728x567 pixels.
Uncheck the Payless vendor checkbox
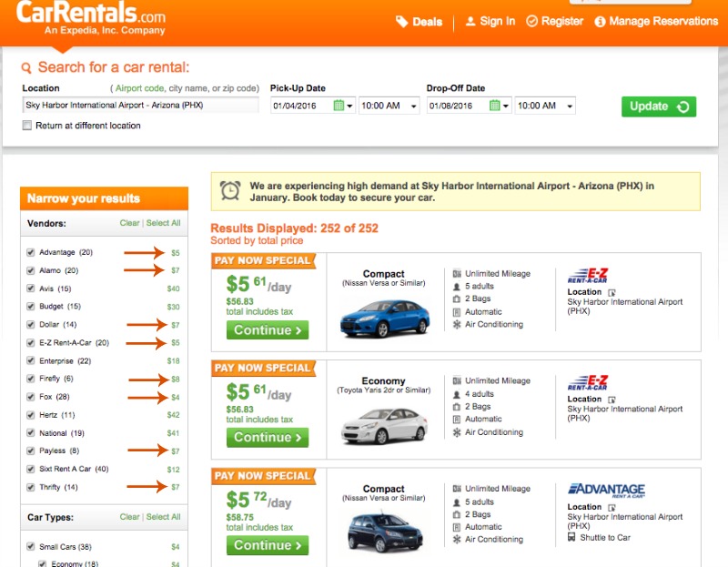31,451
